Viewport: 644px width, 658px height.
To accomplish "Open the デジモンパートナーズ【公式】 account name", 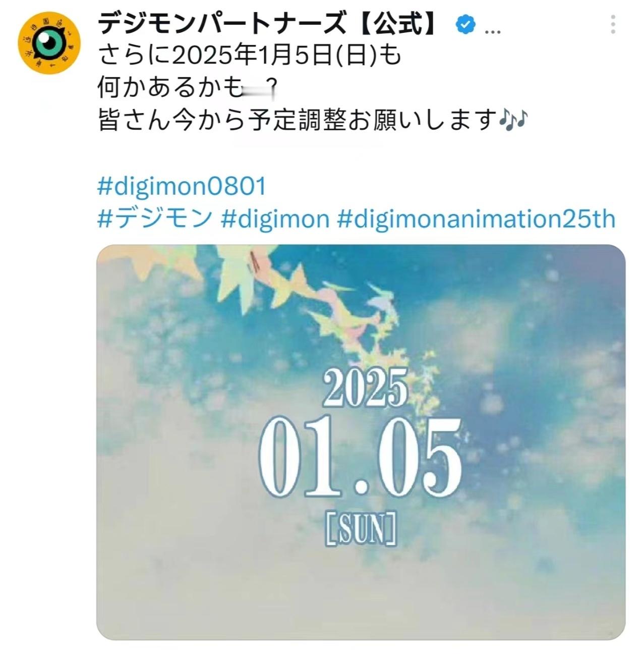I will coord(269,24).
